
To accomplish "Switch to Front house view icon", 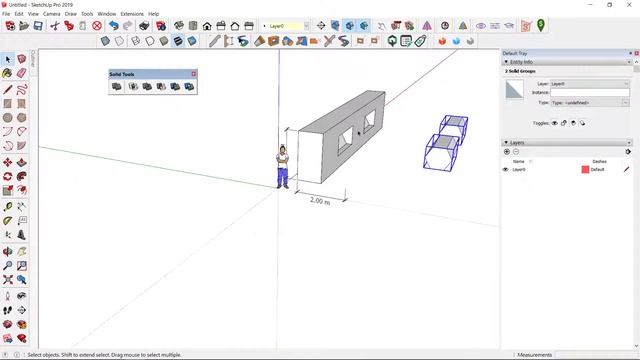I will pos(207,26).
